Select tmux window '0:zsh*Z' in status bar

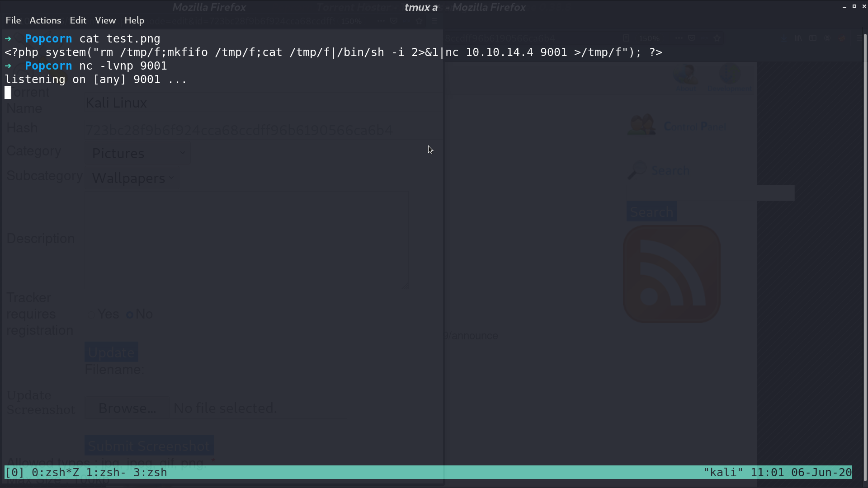tap(55, 473)
